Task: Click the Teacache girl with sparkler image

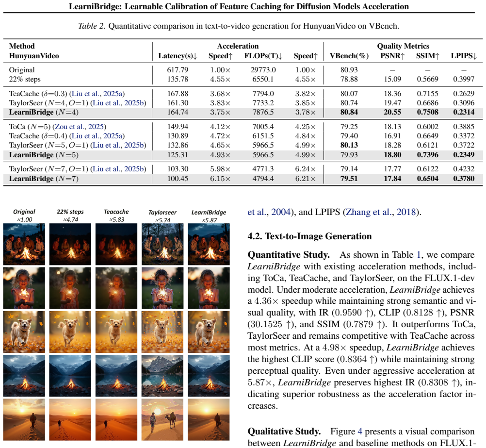Action: click(116, 288)
